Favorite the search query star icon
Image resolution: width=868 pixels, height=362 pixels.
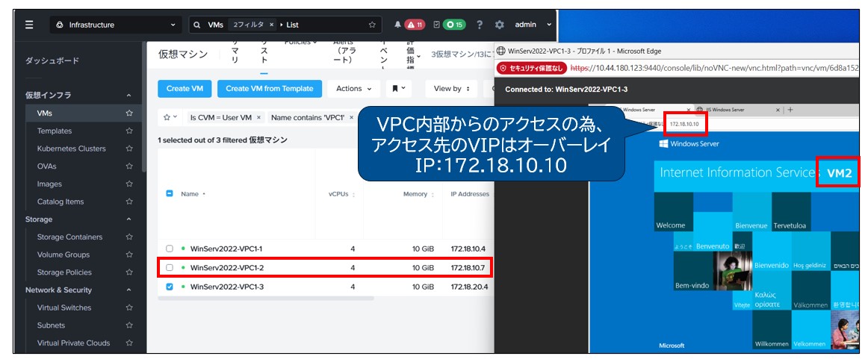(372, 25)
